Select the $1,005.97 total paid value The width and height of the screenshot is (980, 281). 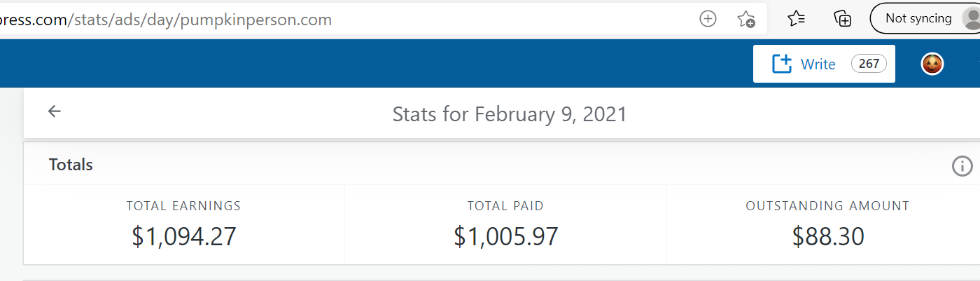(505, 237)
